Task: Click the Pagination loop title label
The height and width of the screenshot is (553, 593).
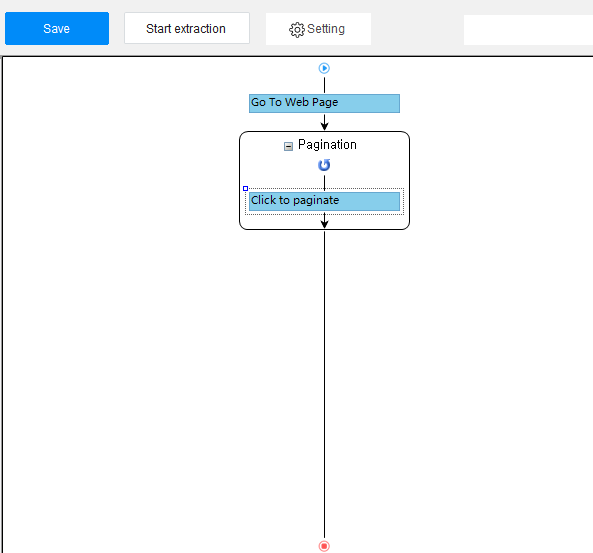Action: pyautogui.click(x=327, y=144)
